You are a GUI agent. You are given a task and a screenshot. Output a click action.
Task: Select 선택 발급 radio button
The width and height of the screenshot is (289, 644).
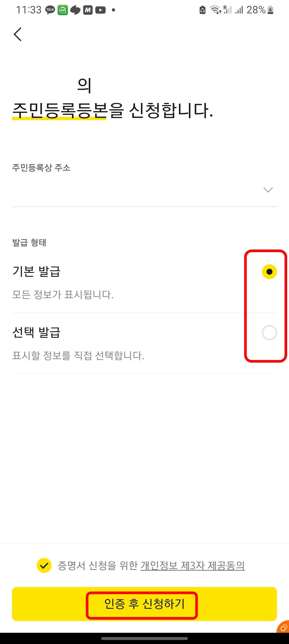[269, 333]
